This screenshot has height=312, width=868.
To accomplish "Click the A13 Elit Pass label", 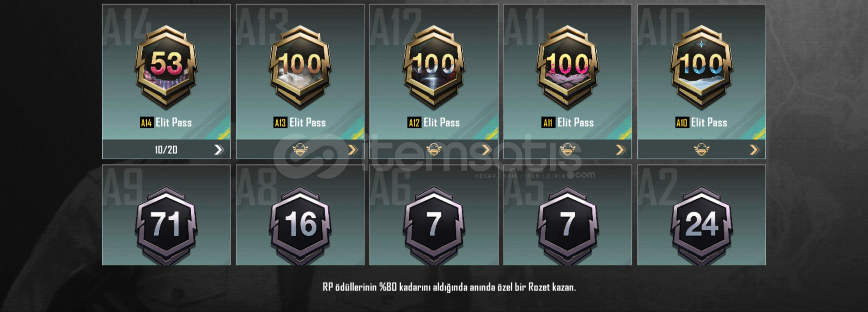I will (300, 123).
